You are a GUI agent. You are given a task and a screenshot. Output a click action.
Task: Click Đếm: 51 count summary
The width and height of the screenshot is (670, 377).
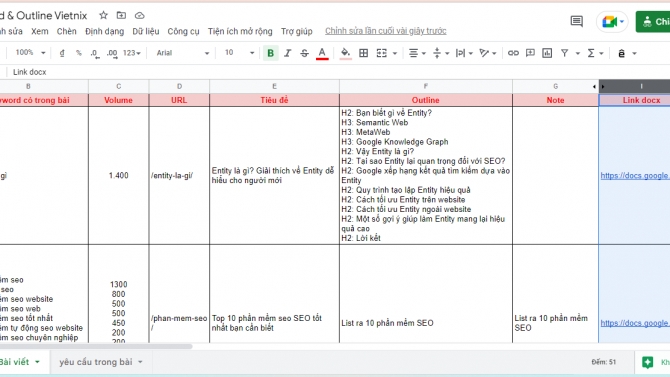(604, 362)
